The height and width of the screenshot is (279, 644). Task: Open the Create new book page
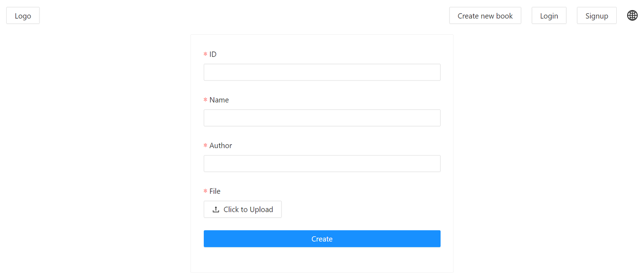(x=485, y=16)
